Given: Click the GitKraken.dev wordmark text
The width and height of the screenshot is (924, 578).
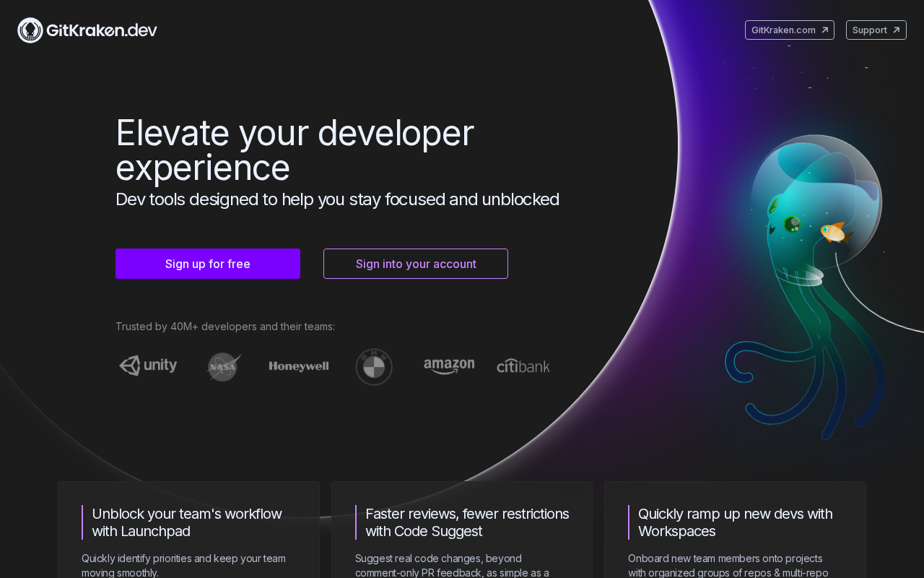Looking at the screenshot, I should click(102, 30).
